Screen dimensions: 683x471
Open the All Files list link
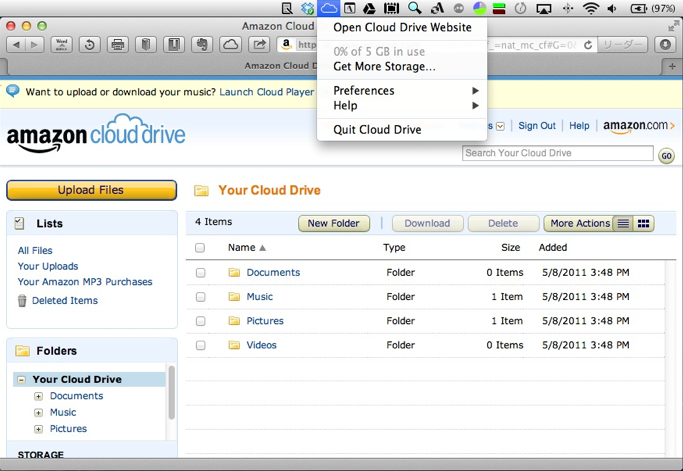tap(35, 251)
